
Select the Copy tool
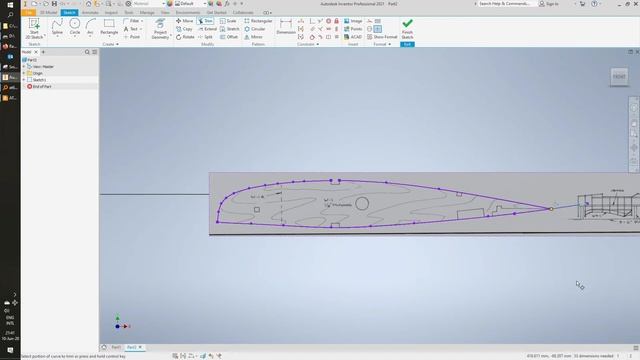pyautogui.click(x=184, y=29)
